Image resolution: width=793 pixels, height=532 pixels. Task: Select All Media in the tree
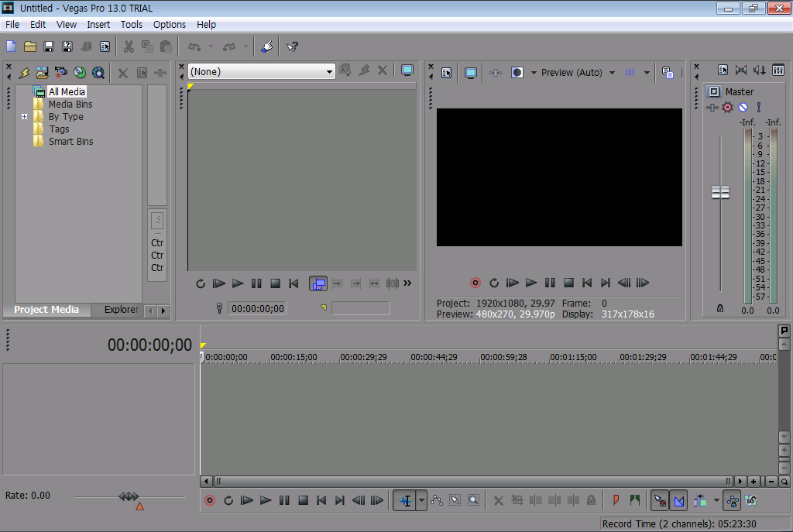[67, 91]
